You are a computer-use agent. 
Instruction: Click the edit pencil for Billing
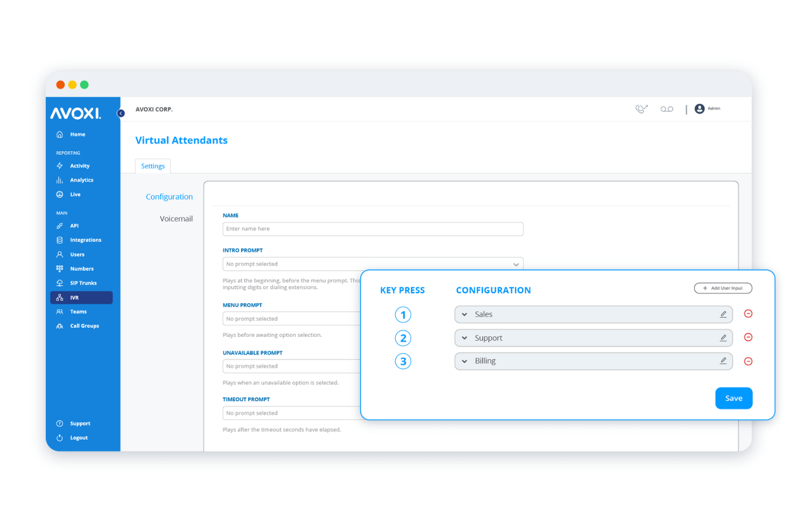[723, 361]
